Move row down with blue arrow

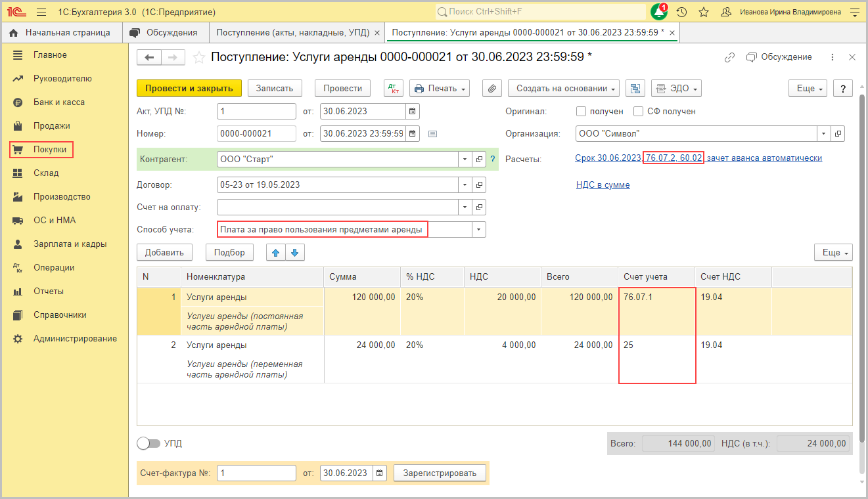tap(294, 253)
